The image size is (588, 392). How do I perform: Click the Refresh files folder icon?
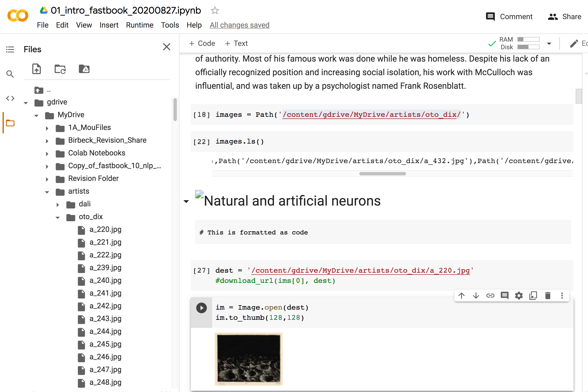click(60, 69)
